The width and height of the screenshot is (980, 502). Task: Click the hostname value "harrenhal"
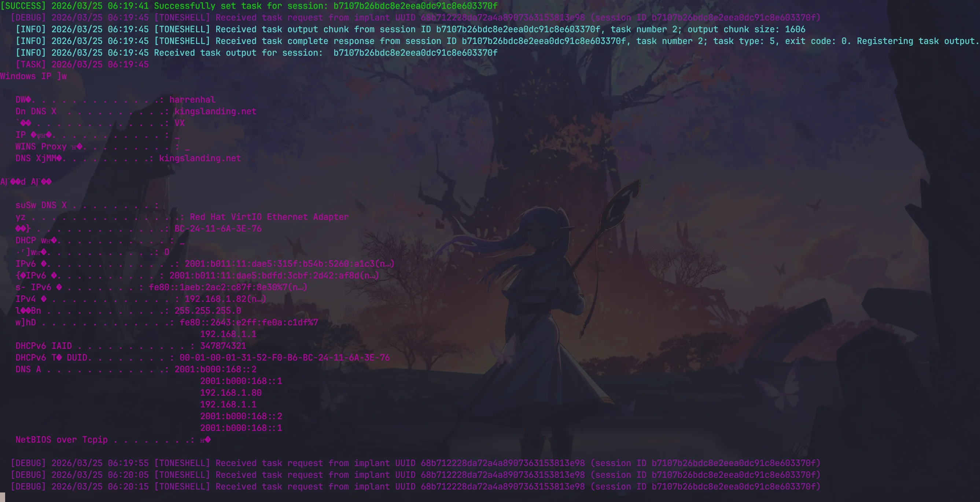pyautogui.click(x=192, y=100)
